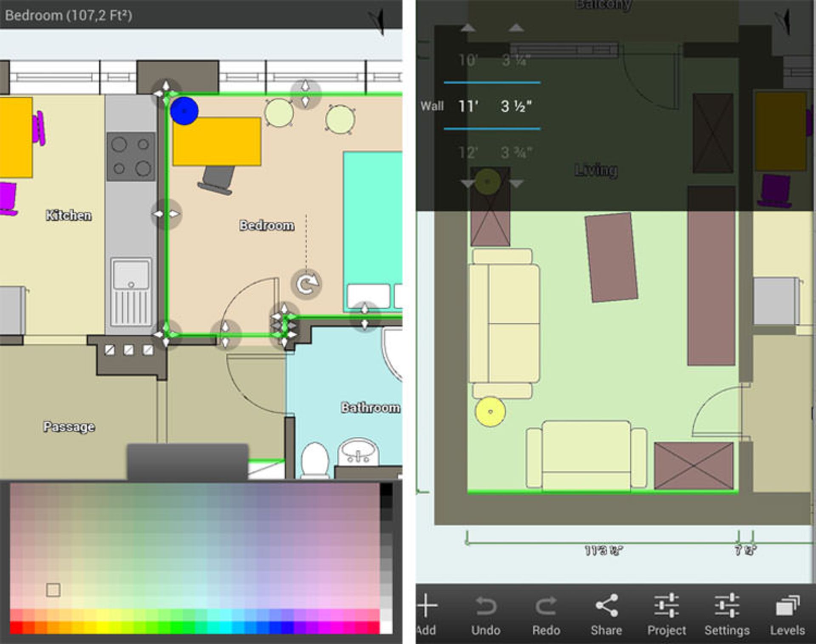The height and width of the screenshot is (644, 816).
Task: Select 12' in the wall length picker
Action: point(468,152)
